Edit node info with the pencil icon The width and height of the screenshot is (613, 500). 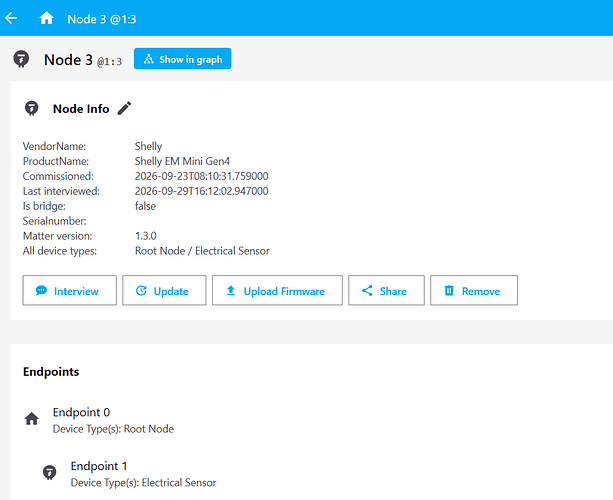pos(124,108)
